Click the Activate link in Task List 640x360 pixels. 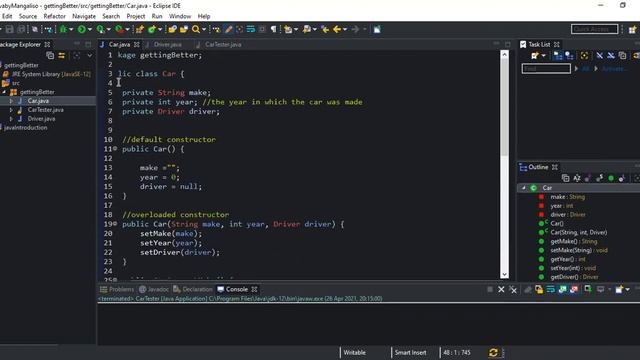pos(613,69)
